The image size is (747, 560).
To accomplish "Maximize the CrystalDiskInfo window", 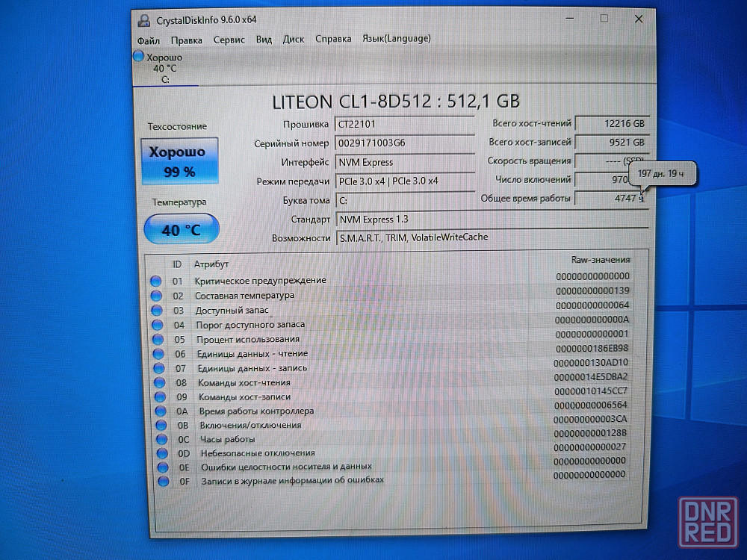I will pos(604,19).
